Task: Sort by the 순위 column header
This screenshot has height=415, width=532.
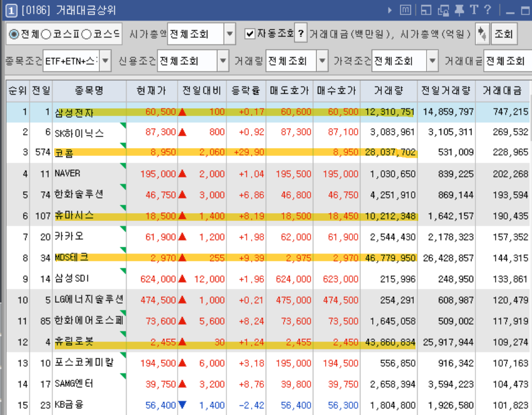Action: click(17, 91)
